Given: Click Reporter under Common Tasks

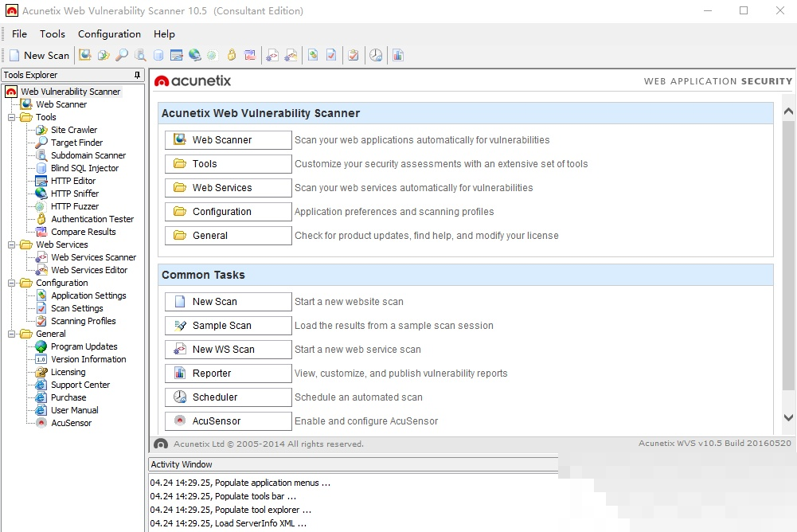Looking at the screenshot, I should pyautogui.click(x=229, y=374).
